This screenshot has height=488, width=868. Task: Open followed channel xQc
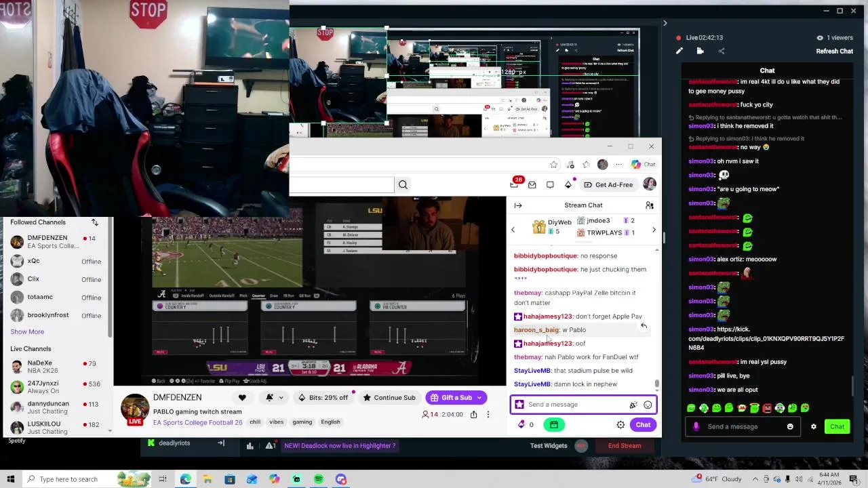(x=56, y=261)
